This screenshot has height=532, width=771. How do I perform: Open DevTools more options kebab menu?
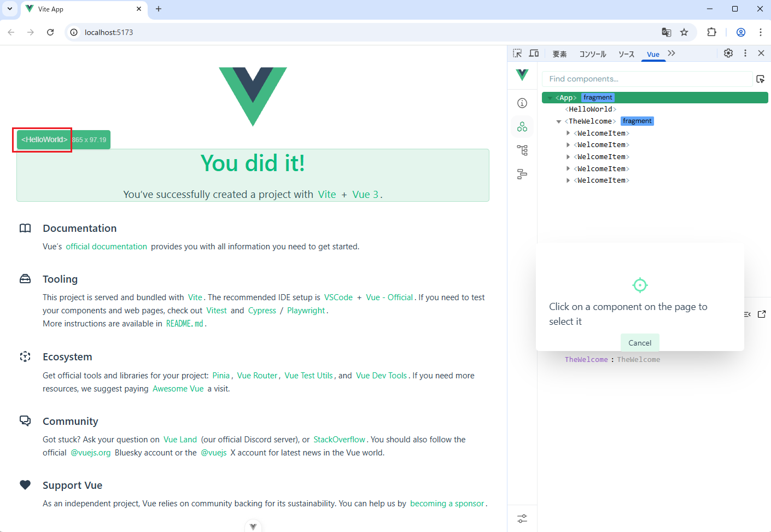[745, 53]
